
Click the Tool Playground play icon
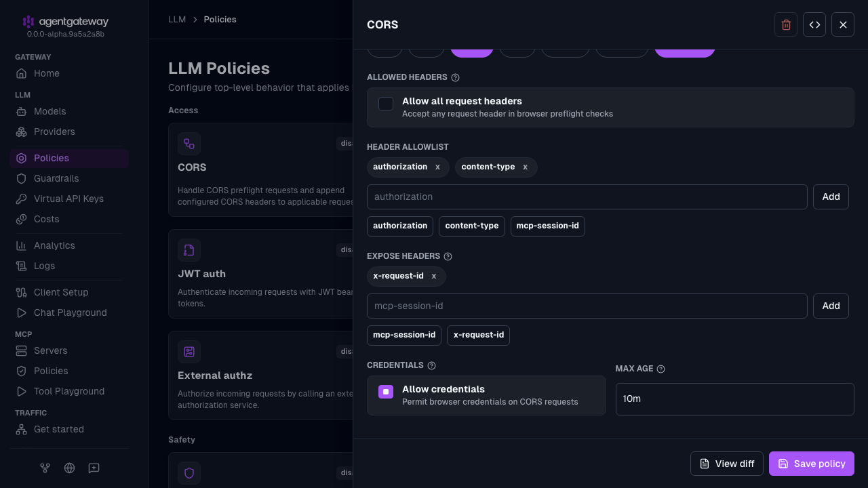point(22,391)
